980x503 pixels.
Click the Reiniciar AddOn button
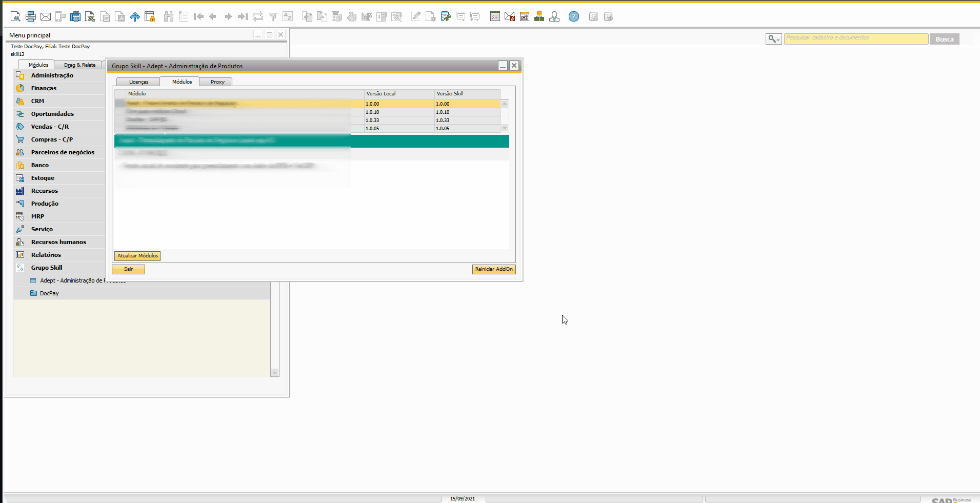point(494,269)
